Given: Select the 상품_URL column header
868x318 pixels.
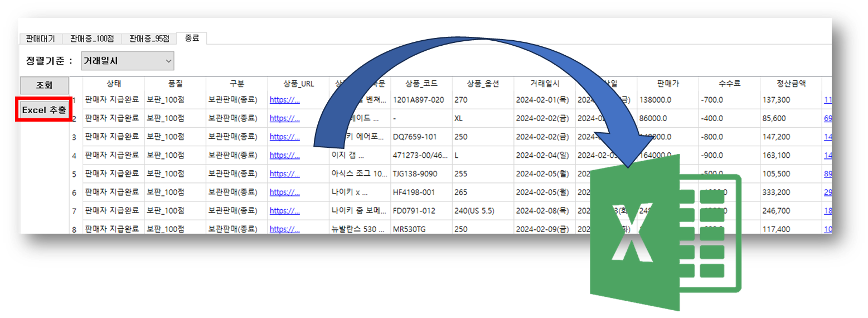Looking at the screenshot, I should coord(298,84).
